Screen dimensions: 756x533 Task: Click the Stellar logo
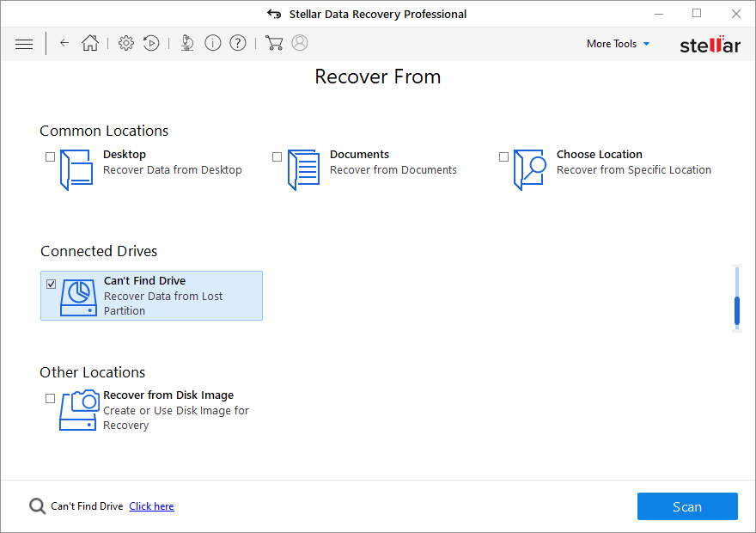pyautogui.click(x=710, y=45)
